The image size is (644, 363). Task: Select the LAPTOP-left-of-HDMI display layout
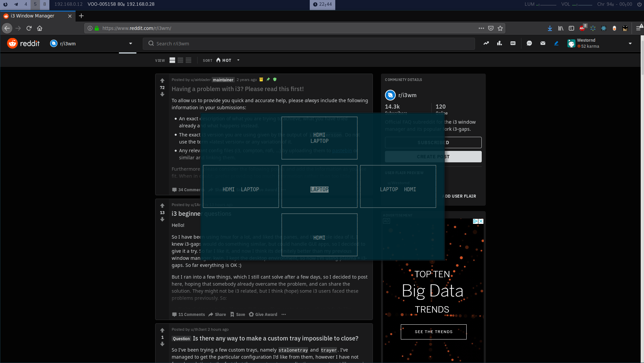point(398,186)
